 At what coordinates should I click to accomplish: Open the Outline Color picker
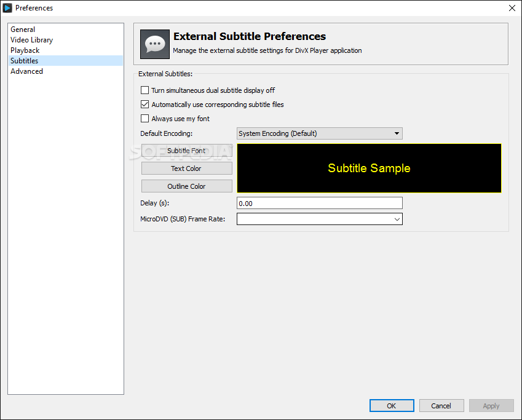click(x=187, y=186)
